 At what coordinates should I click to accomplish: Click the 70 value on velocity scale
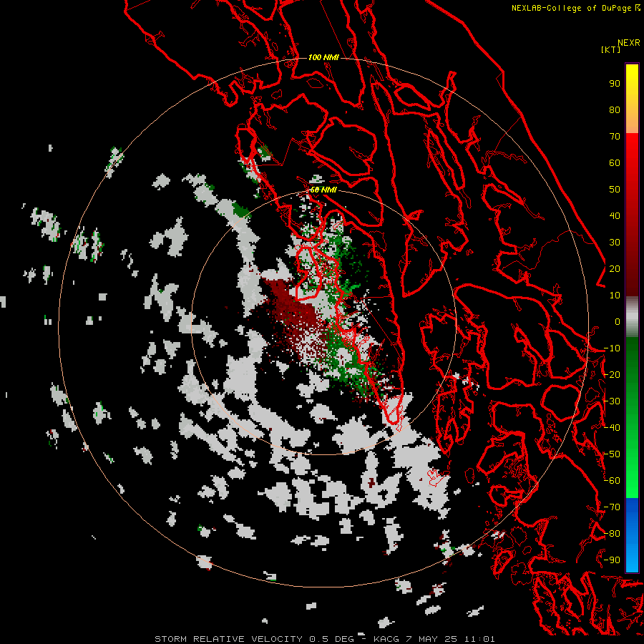615,137
